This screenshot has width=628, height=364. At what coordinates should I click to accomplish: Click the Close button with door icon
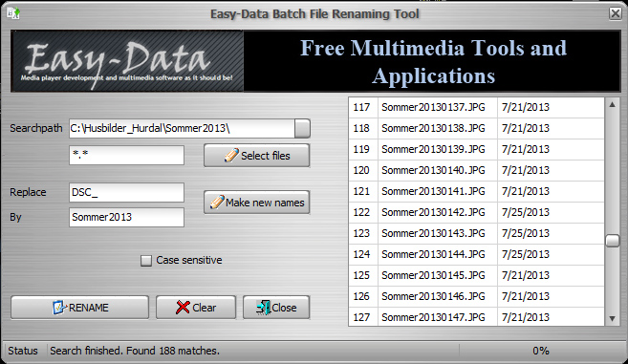(276, 308)
